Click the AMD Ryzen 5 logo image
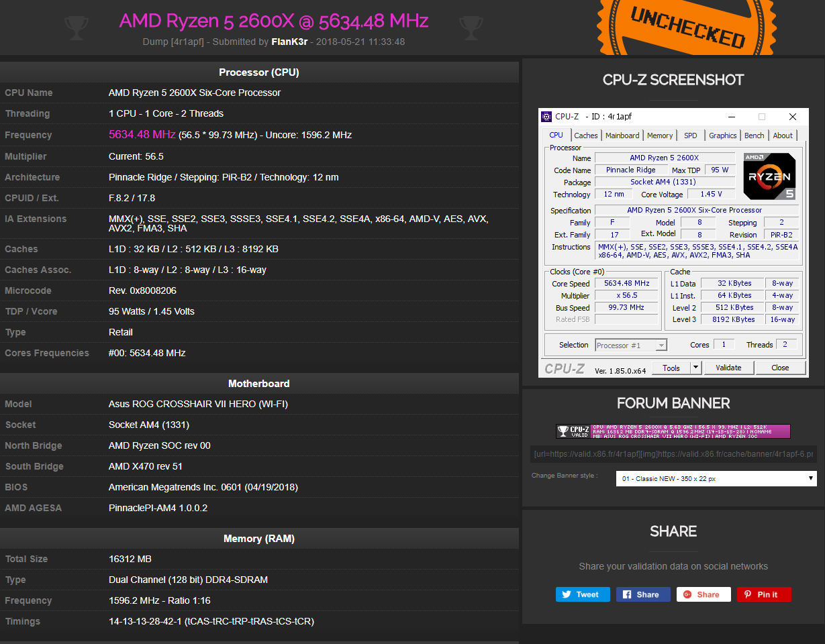 [769, 176]
